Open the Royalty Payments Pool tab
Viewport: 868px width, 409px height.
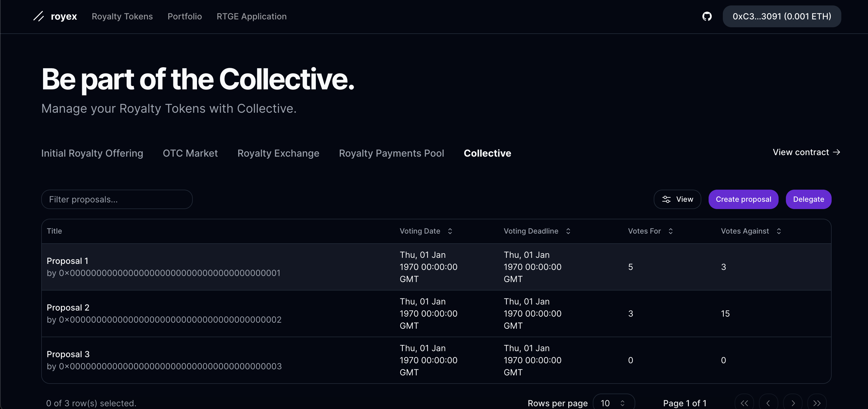point(391,153)
